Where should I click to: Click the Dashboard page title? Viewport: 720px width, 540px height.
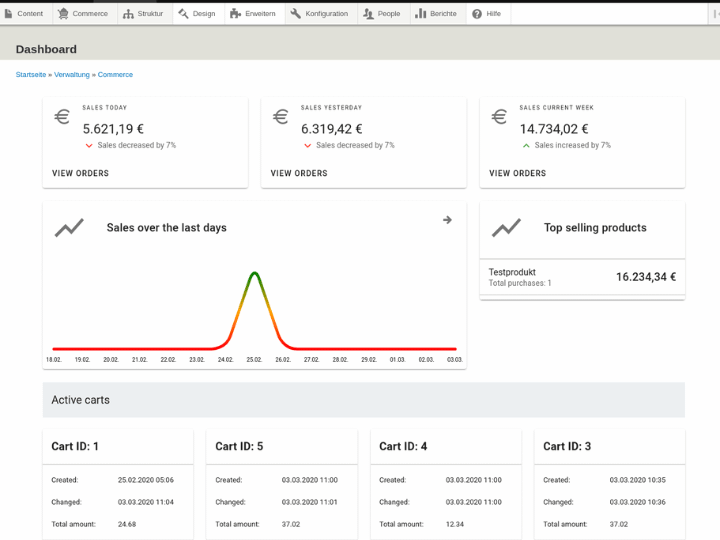coord(46,49)
